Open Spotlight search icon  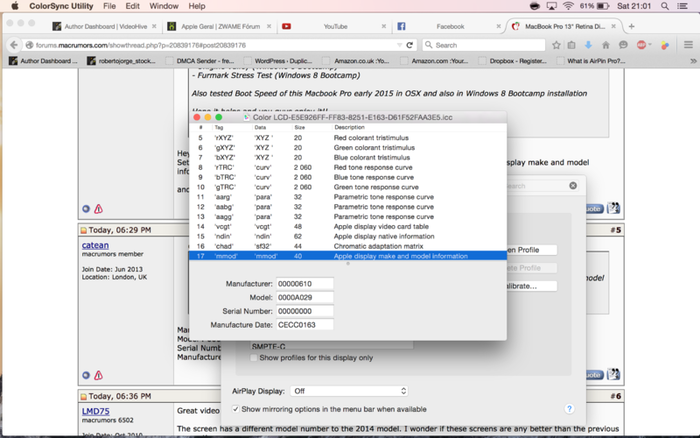pos(665,6)
